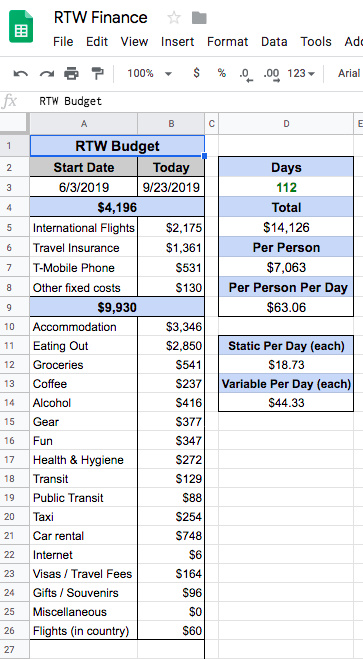363x659 pixels.
Task: Open the Google Sheets home icon
Action: (x=21, y=26)
